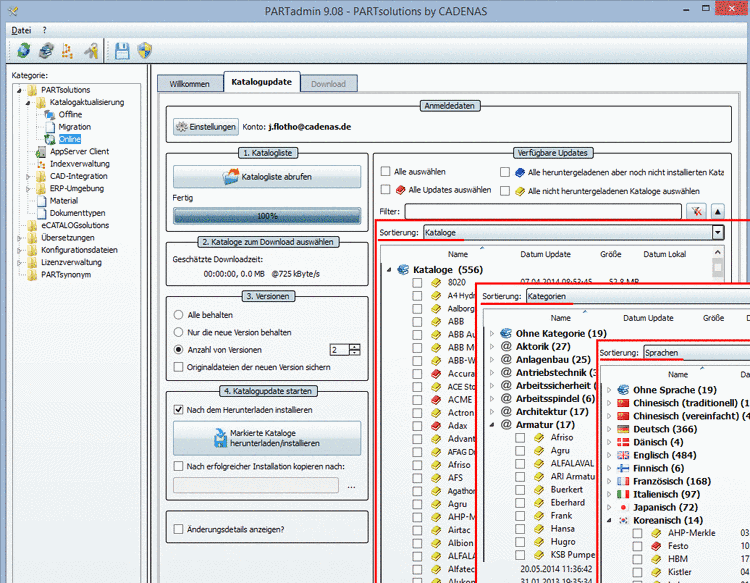Check Alle heruntergeladenen aber nicht installierten checkbox
This screenshot has width=750, height=583.
point(505,172)
